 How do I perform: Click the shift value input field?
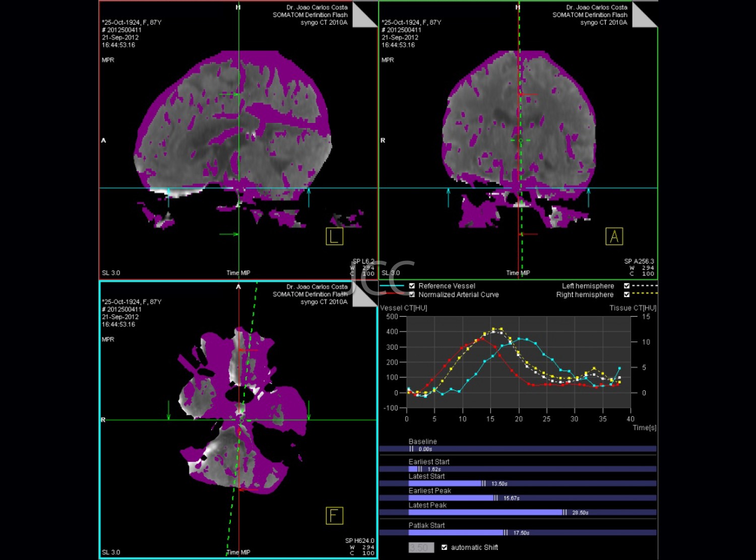click(x=421, y=547)
